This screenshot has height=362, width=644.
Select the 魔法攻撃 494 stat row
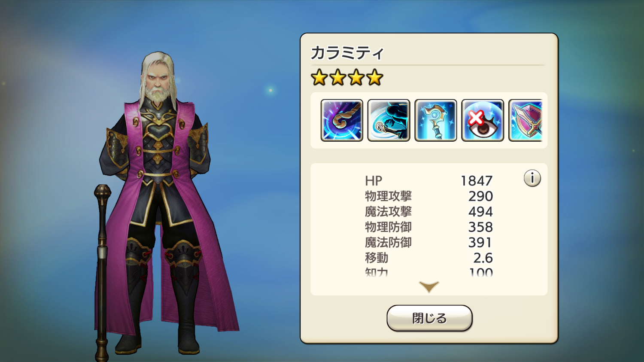pyautogui.click(x=429, y=212)
